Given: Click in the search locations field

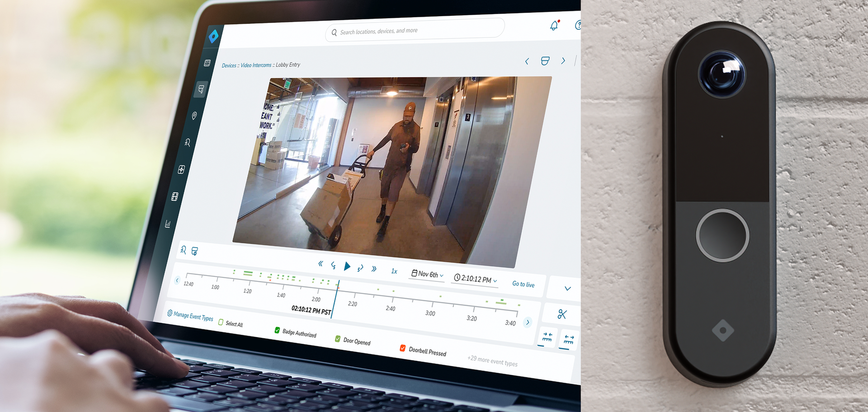Looking at the screenshot, I should coord(415,31).
